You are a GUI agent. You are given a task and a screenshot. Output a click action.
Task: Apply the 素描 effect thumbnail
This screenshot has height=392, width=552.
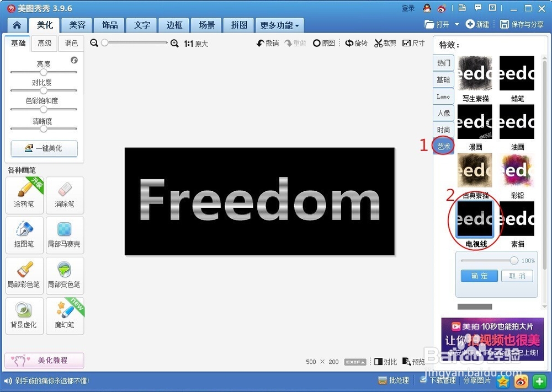(x=517, y=219)
